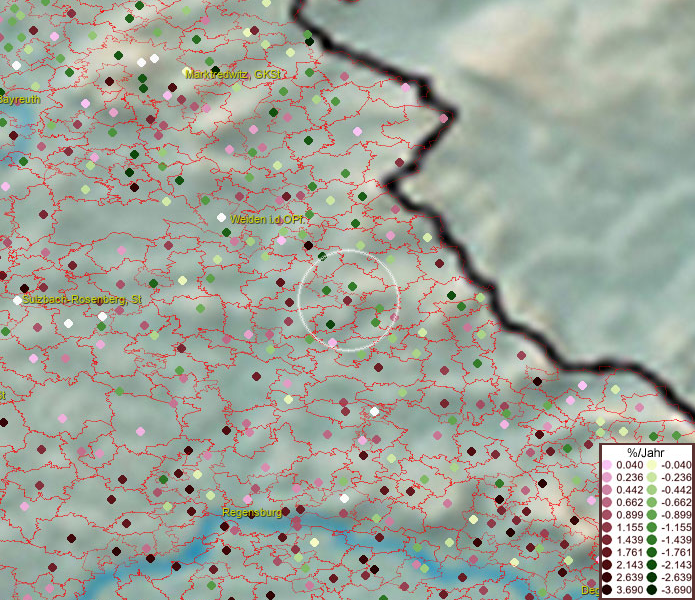
Task: Click the -1.439 legend value text
Action: pos(676,540)
